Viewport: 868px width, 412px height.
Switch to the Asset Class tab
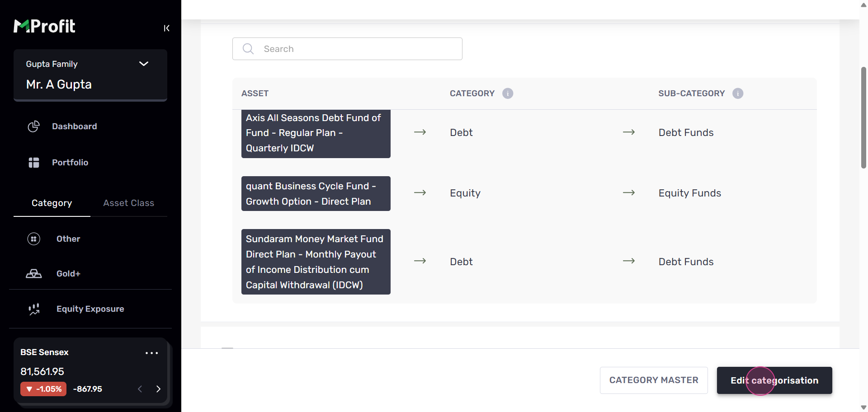128,203
